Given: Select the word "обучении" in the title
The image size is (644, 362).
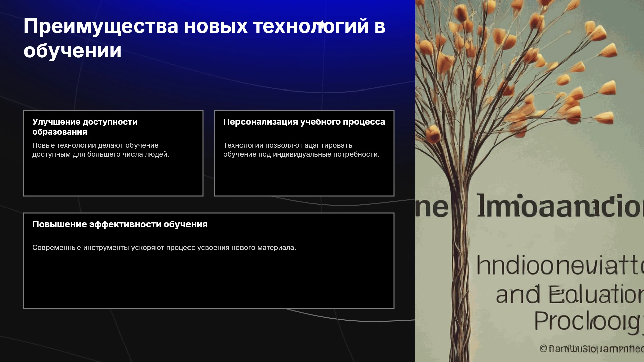Looking at the screenshot, I should [x=72, y=51].
